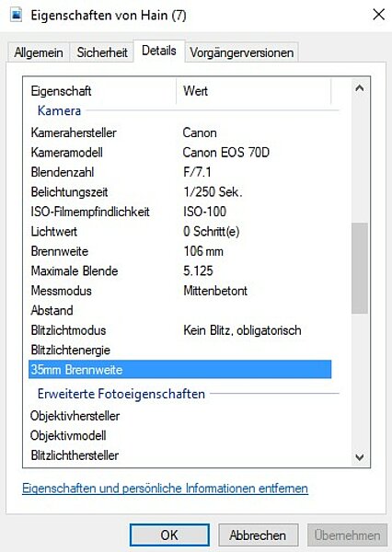
Task: Select the Vorgängerversionen tab
Action: pyautogui.click(x=242, y=52)
